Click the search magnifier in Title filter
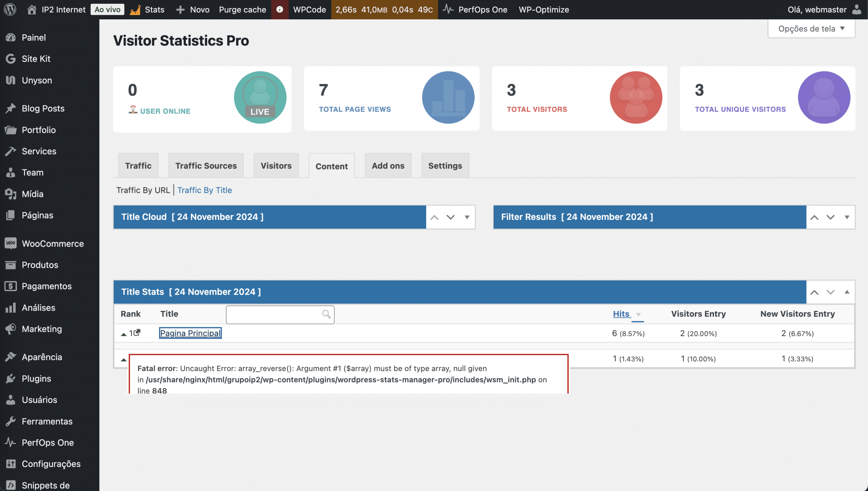The image size is (868, 491). point(326,314)
